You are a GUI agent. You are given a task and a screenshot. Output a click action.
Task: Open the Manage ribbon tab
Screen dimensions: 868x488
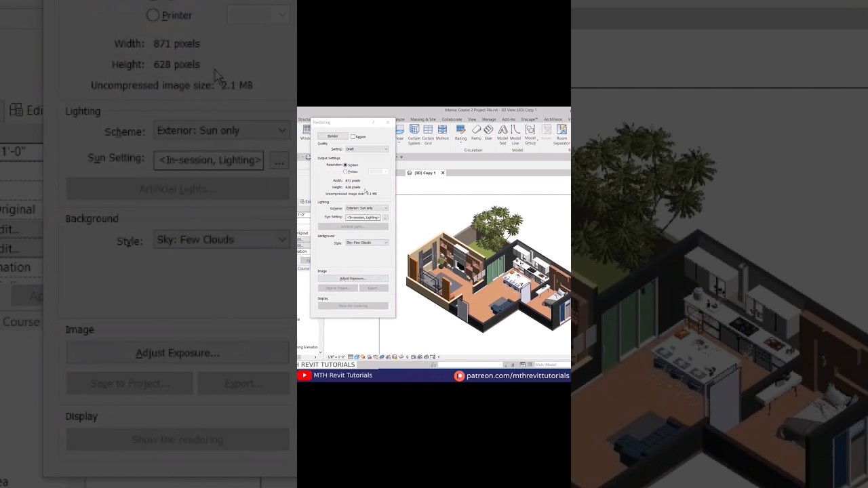(489, 119)
